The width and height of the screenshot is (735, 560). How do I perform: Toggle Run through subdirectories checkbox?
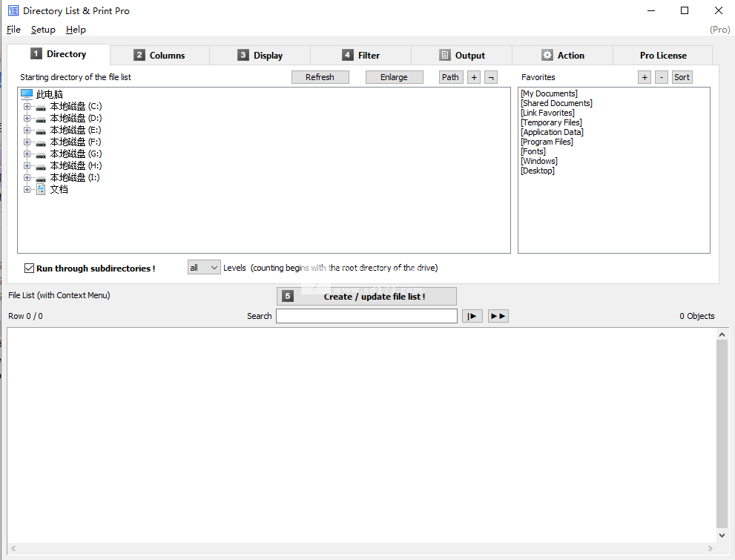click(30, 269)
